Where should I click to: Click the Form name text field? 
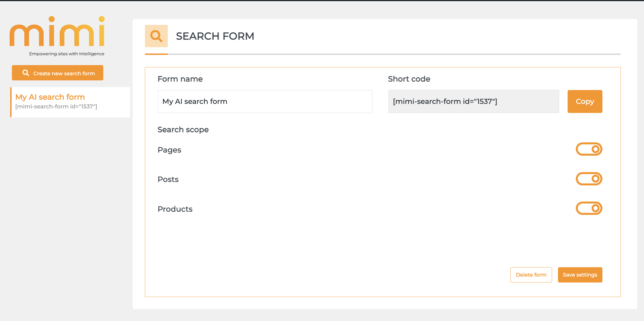pyautogui.click(x=265, y=101)
